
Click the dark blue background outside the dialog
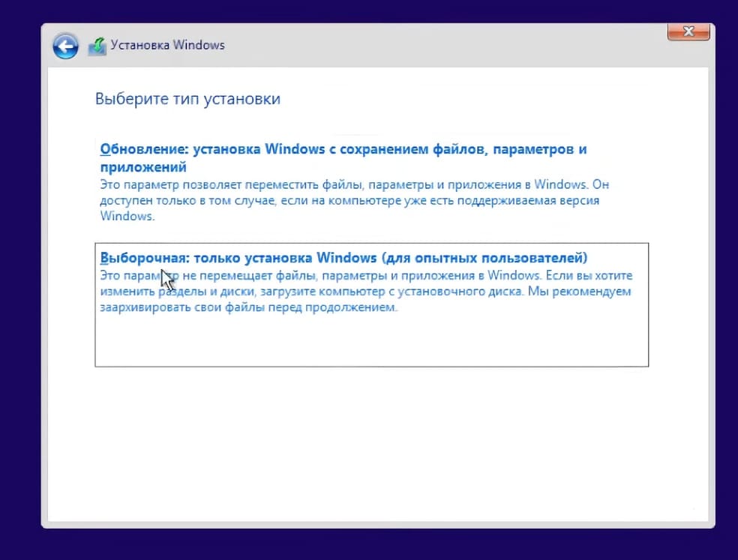[x=19, y=283]
